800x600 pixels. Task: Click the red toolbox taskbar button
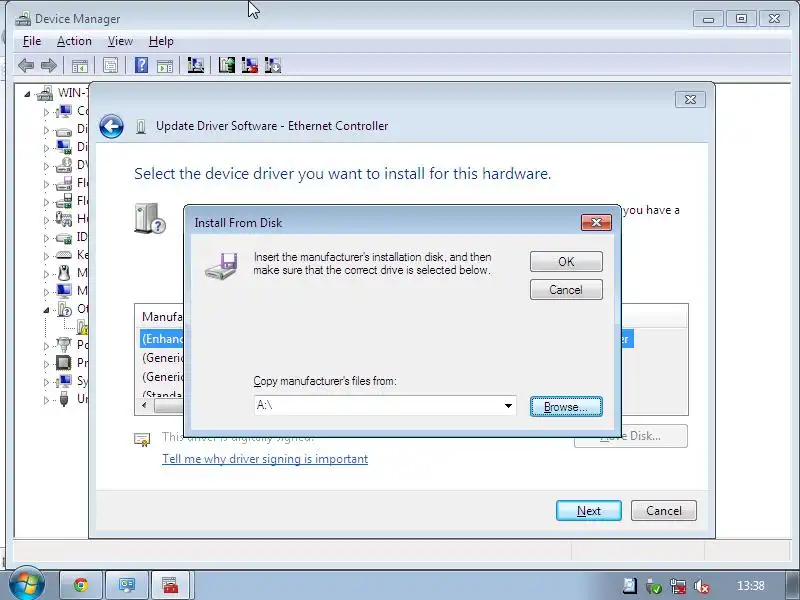pyautogui.click(x=171, y=585)
